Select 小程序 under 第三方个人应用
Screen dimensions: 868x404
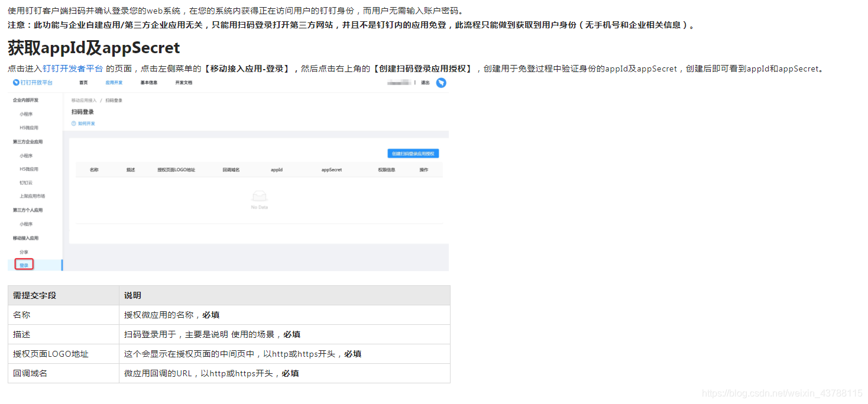[x=25, y=224]
